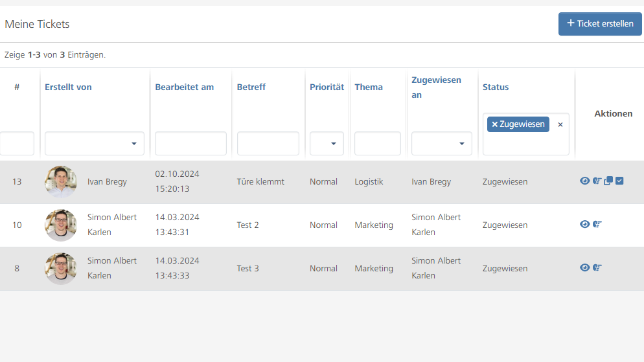
Task: Sort tickets by Status column header
Action: pyautogui.click(x=496, y=87)
